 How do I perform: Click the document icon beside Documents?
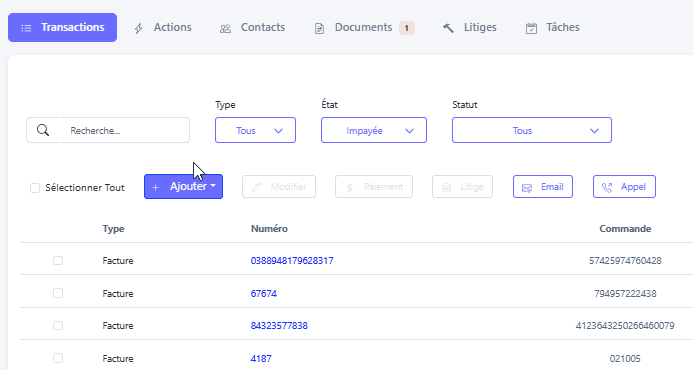click(319, 29)
